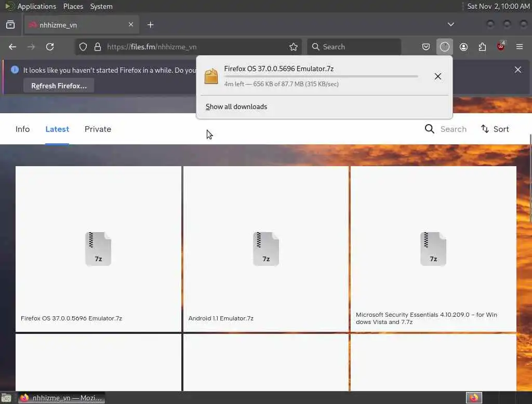Click the 7z archive icon in the download panel
This screenshot has width=532, height=404.
click(211, 76)
